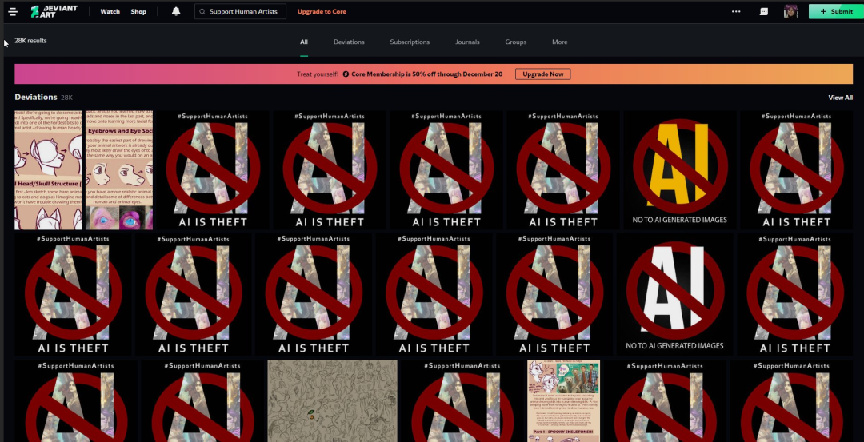Open the Subscriptions tab
This screenshot has width=864, height=442.
(409, 42)
